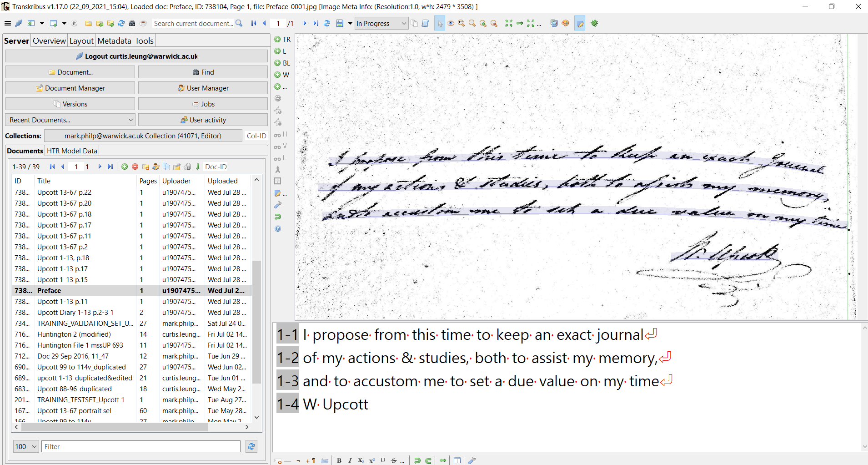Add a baseline with BL tool

pyautogui.click(x=282, y=63)
